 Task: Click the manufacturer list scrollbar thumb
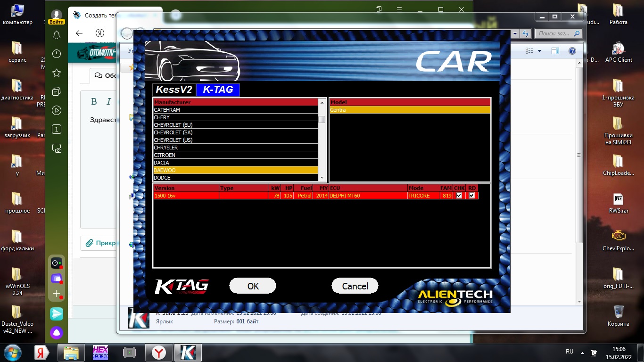322,119
